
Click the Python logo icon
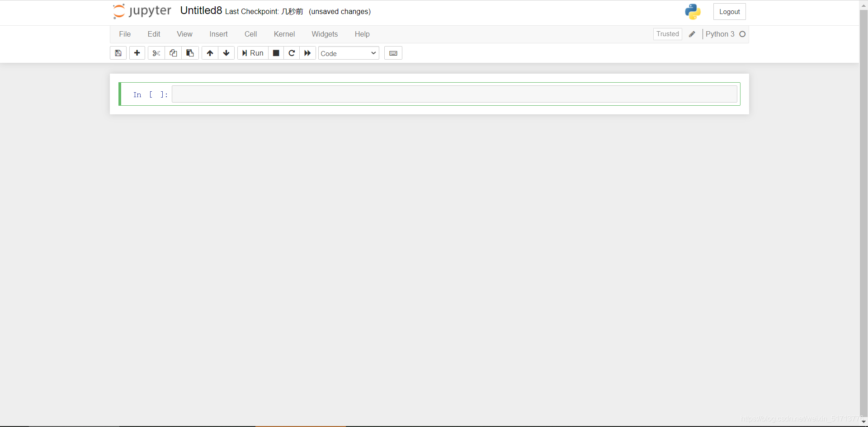click(x=693, y=12)
